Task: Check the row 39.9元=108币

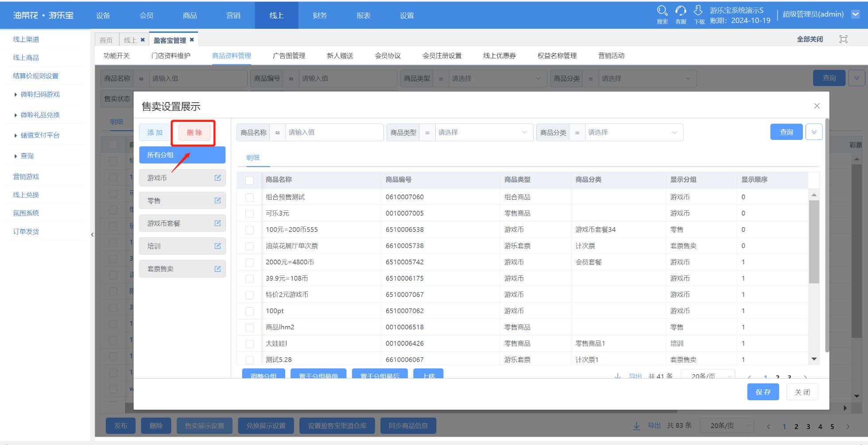Action: click(249, 279)
